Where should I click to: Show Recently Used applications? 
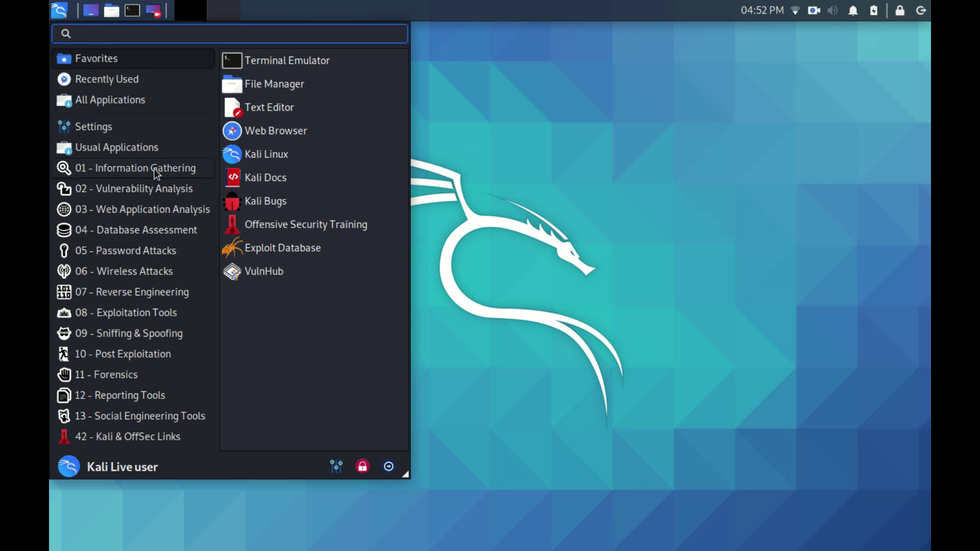(x=106, y=79)
